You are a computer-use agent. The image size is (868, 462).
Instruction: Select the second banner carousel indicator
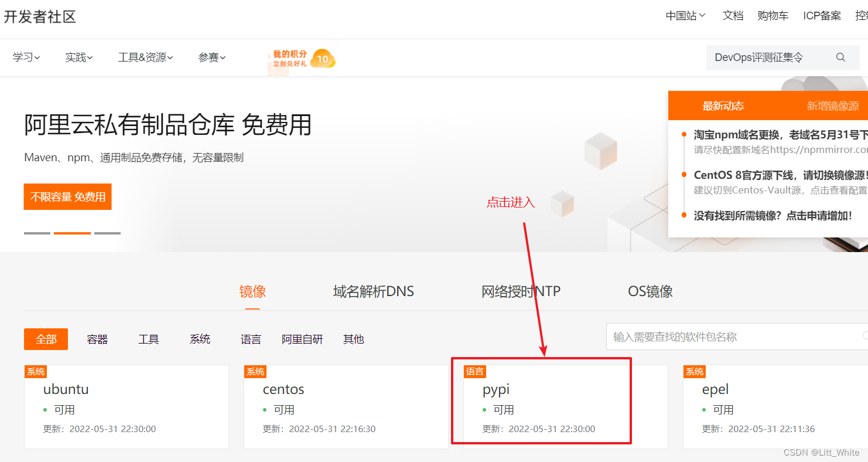[72, 233]
